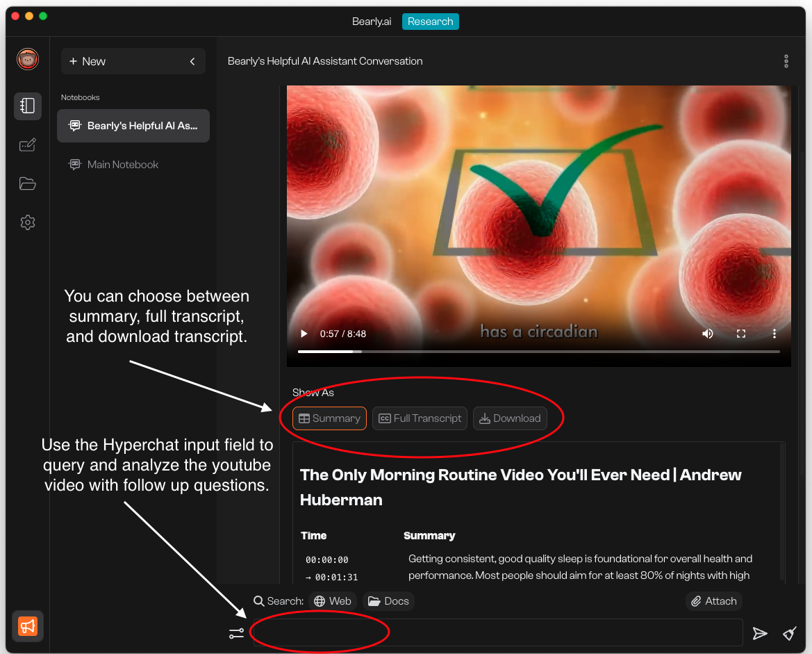Mute the video volume
This screenshot has width=812, height=654.
(x=707, y=334)
